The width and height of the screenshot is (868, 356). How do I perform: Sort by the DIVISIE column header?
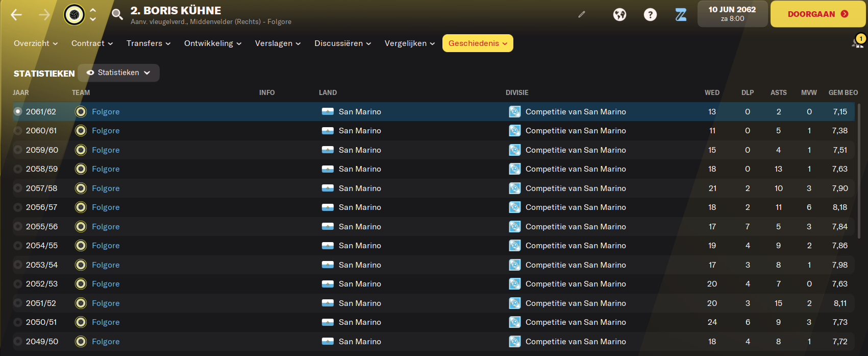tap(517, 92)
